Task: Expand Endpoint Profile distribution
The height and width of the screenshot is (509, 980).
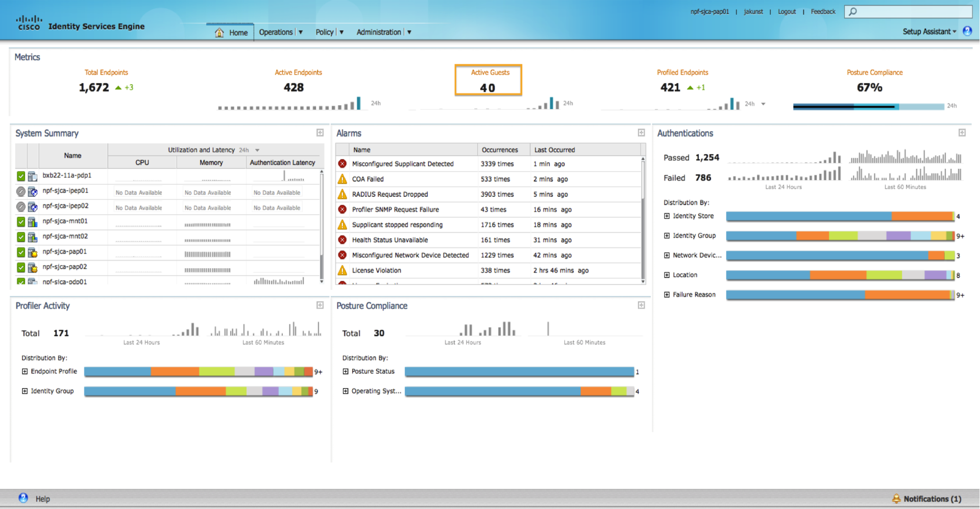Action: click(24, 371)
